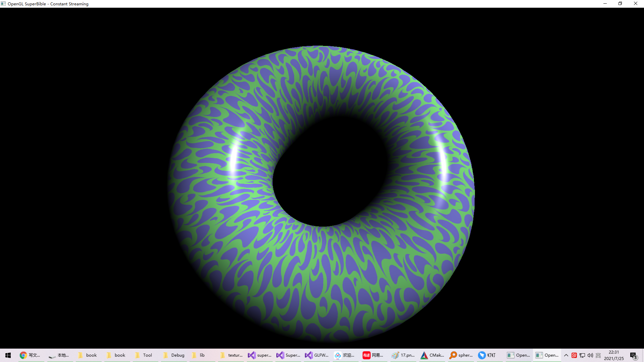Open the 'spher...' search window from taskbar
Image resolution: width=644 pixels, height=362 pixels.
(x=461, y=355)
